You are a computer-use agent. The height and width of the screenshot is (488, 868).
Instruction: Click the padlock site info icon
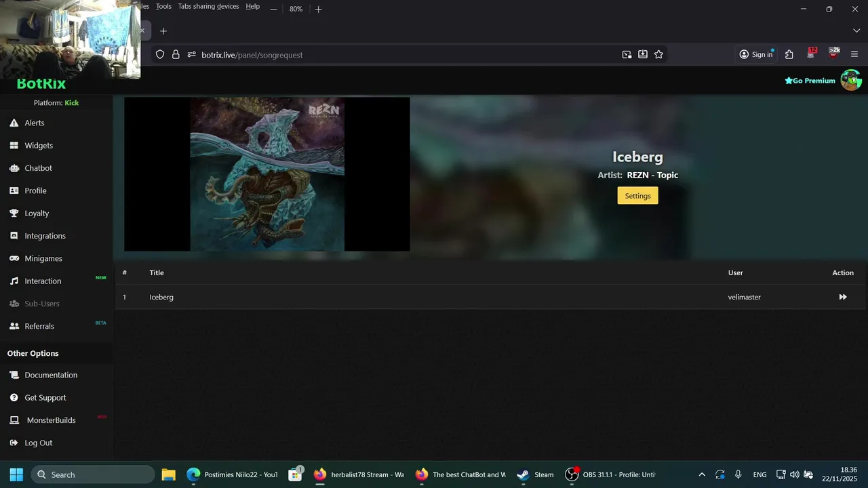pos(176,54)
